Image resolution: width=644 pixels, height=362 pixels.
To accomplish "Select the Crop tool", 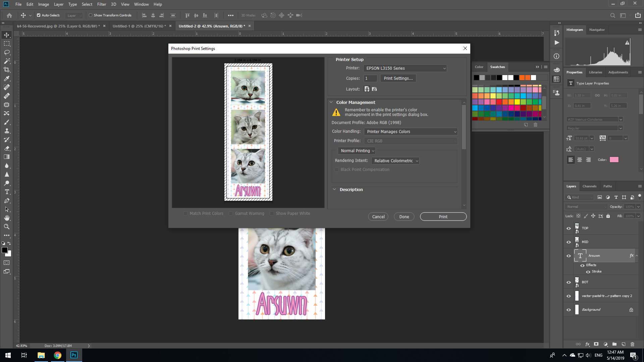I will coord(7,70).
